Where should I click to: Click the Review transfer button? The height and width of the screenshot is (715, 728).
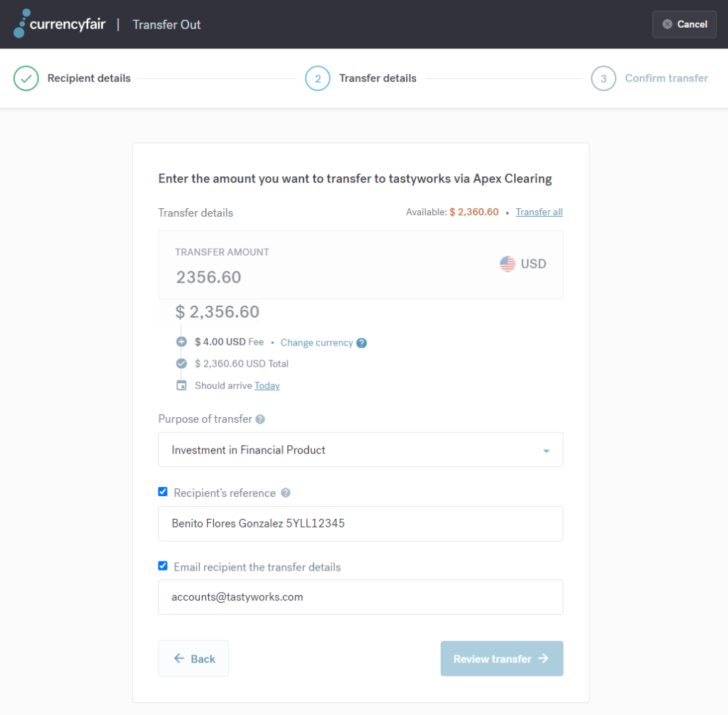502,658
